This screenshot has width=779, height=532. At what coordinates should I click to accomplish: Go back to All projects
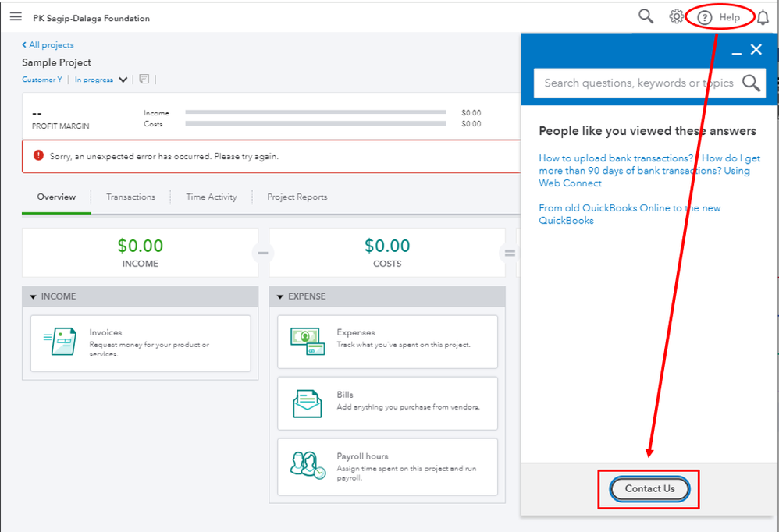coord(48,44)
